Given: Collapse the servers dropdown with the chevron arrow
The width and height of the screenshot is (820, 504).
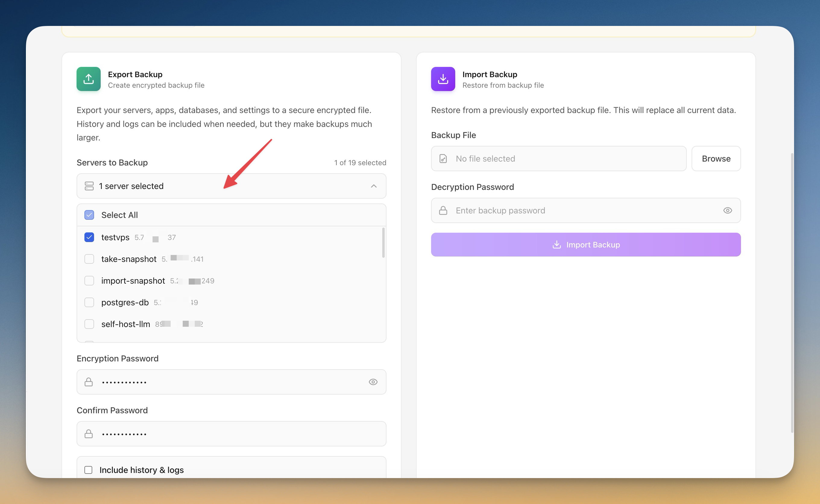Looking at the screenshot, I should point(374,186).
